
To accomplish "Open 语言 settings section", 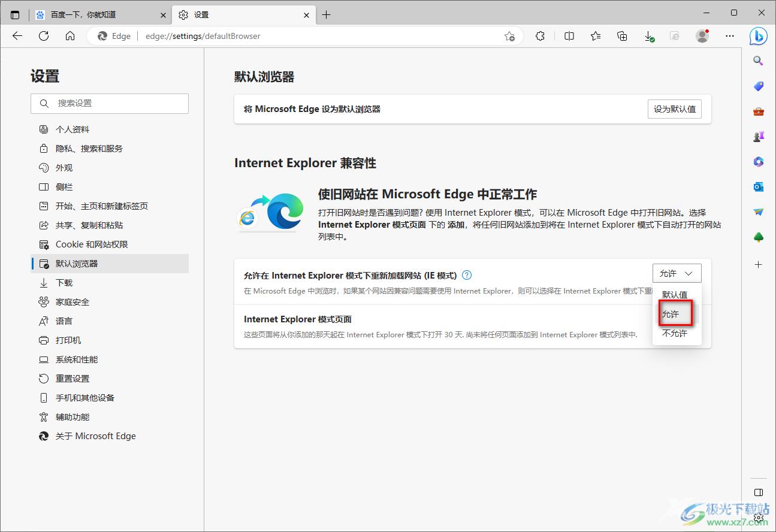I will click(x=110, y=321).
